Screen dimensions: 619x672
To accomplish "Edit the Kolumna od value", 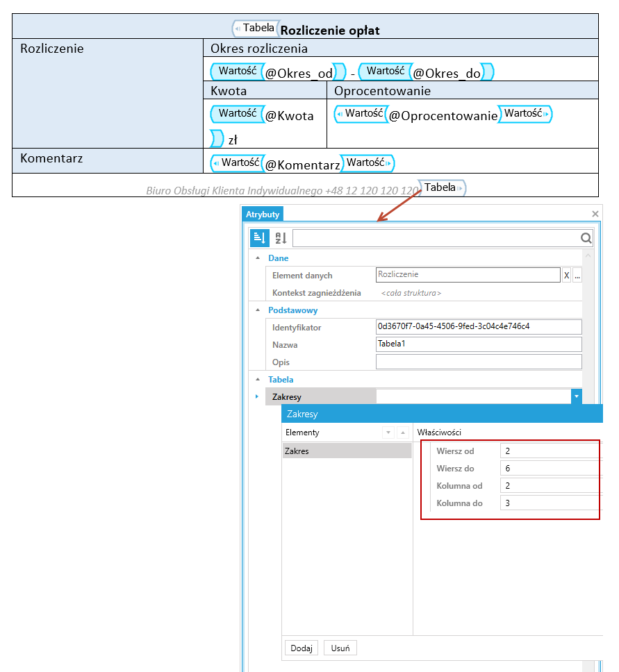I will [550, 485].
